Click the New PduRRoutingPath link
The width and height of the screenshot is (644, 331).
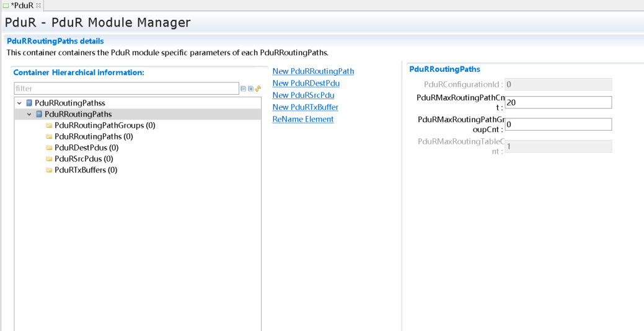click(313, 71)
